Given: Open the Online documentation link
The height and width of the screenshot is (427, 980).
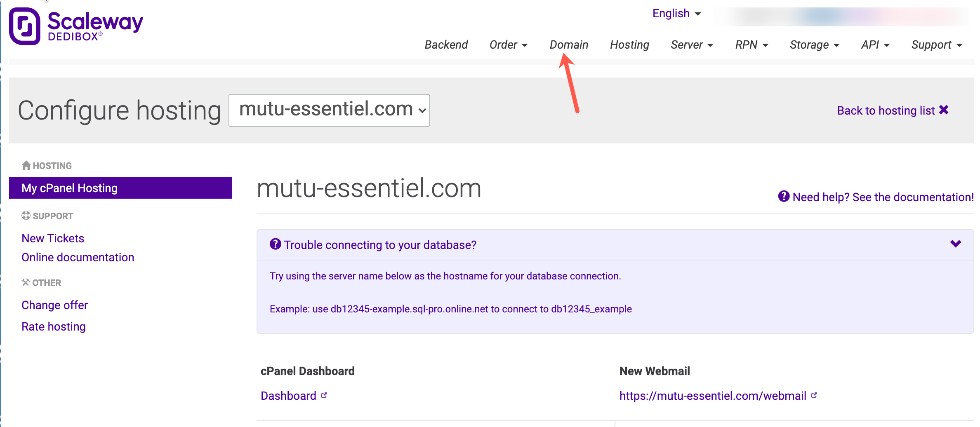Looking at the screenshot, I should [78, 257].
